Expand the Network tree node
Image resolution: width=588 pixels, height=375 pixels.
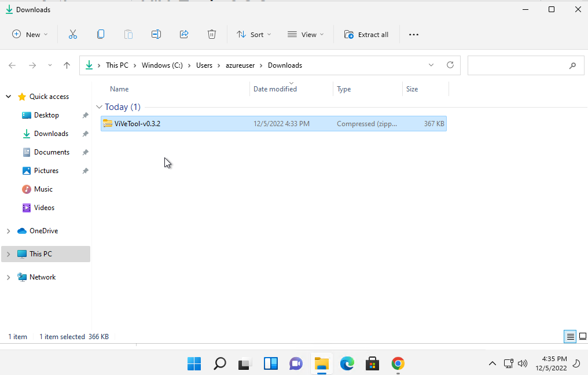pos(8,277)
